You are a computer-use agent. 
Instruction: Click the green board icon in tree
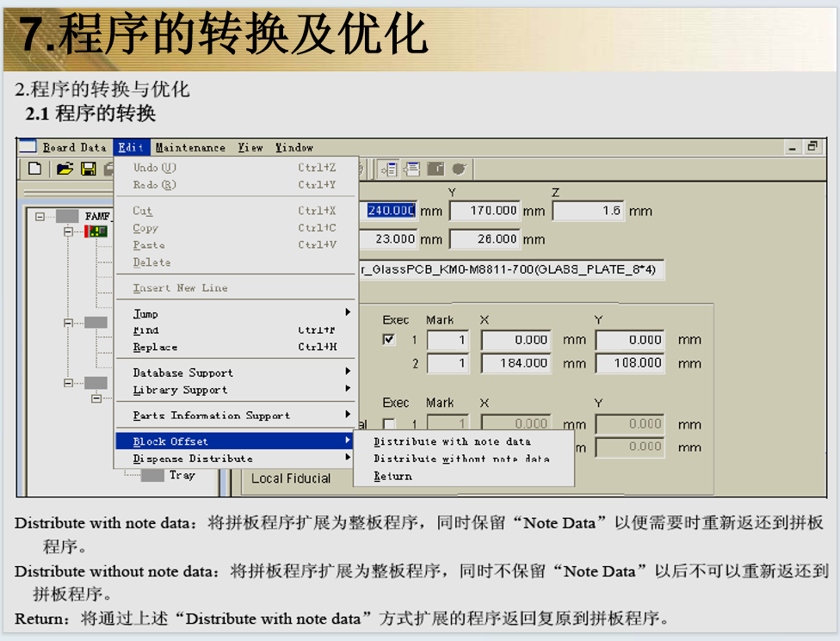(96, 232)
